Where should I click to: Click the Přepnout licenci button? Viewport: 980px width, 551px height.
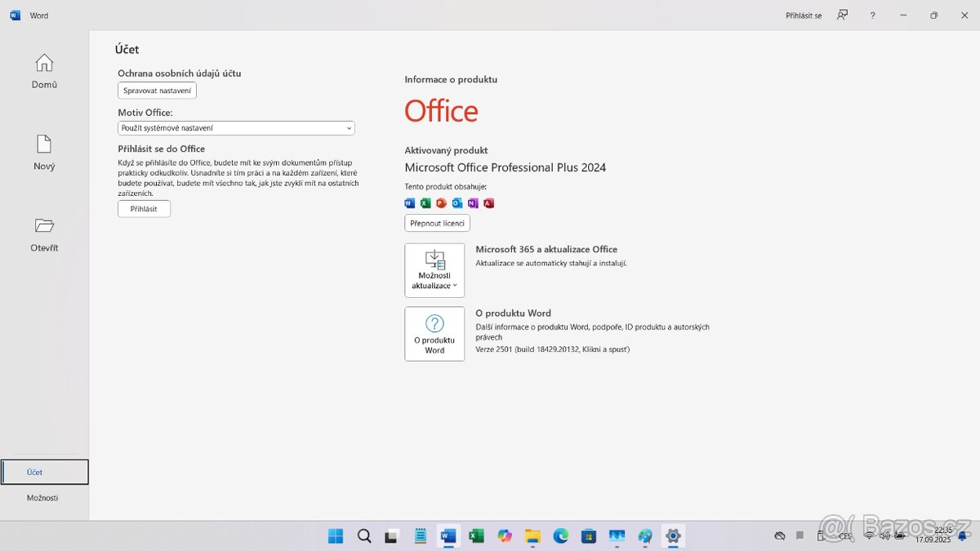click(x=437, y=223)
